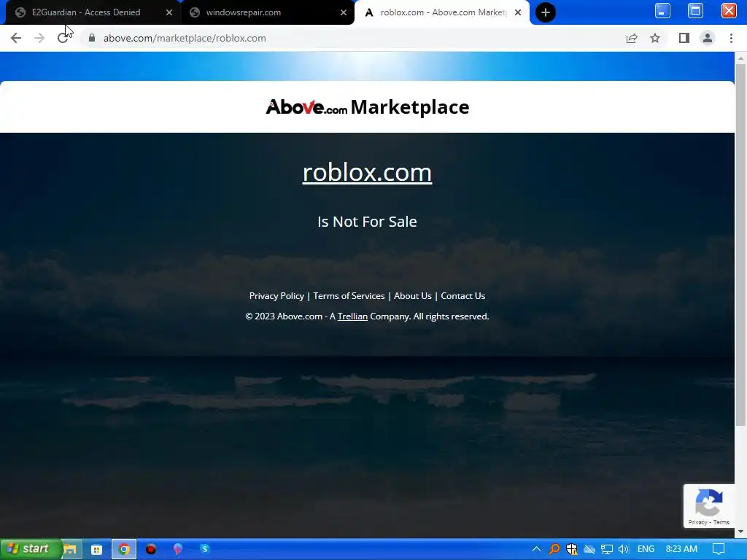Reload the current page
747x560 pixels.
click(x=63, y=38)
